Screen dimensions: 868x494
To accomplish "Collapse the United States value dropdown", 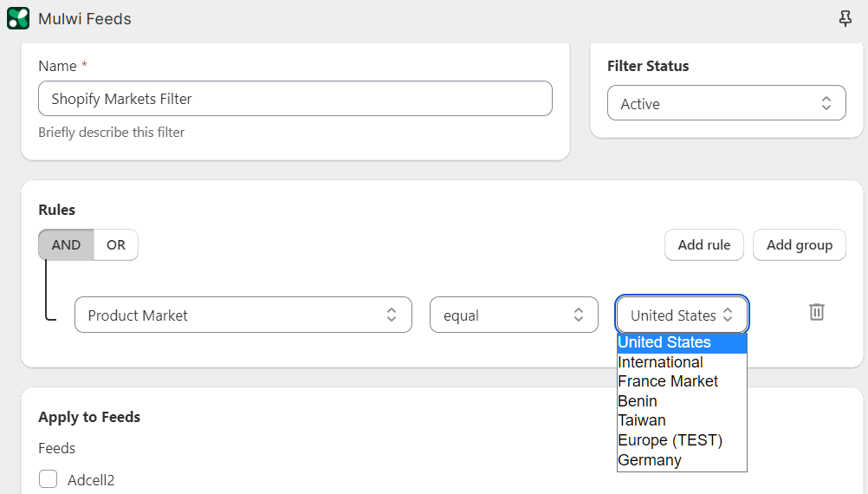I will 682,315.
